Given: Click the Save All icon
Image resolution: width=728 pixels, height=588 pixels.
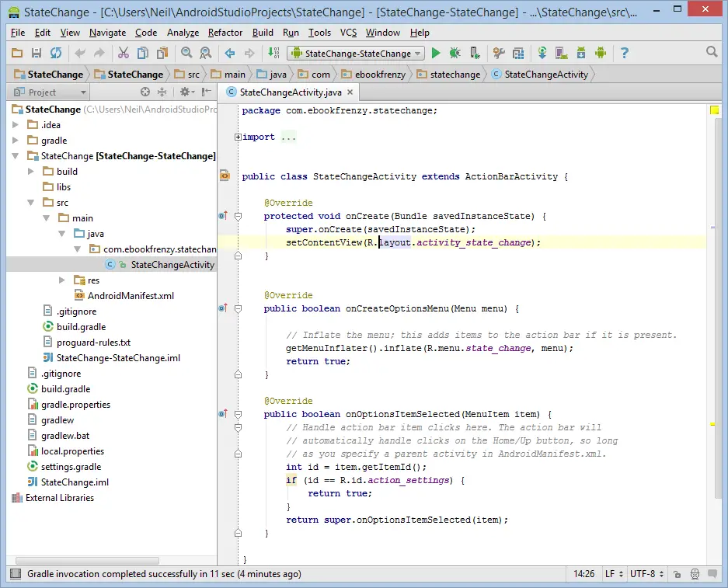Looking at the screenshot, I should pos(37,53).
